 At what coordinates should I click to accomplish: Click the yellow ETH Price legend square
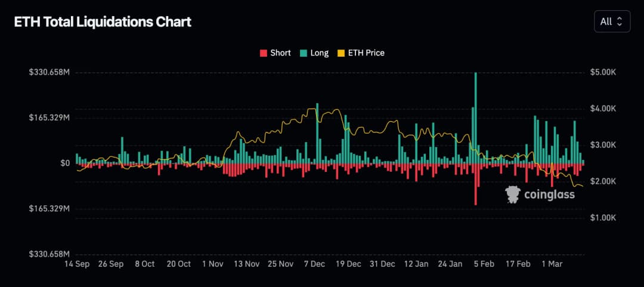(x=342, y=53)
